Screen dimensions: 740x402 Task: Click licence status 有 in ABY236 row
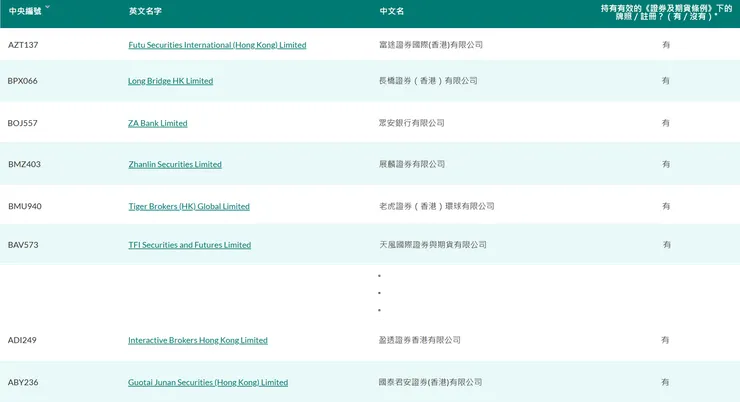[665, 382]
